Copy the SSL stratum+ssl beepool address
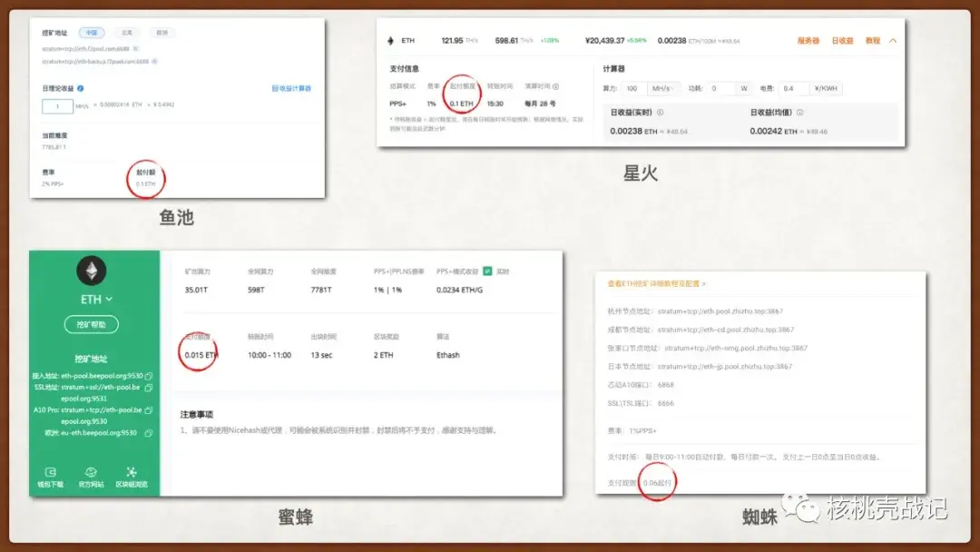The image size is (980, 552). [x=149, y=388]
